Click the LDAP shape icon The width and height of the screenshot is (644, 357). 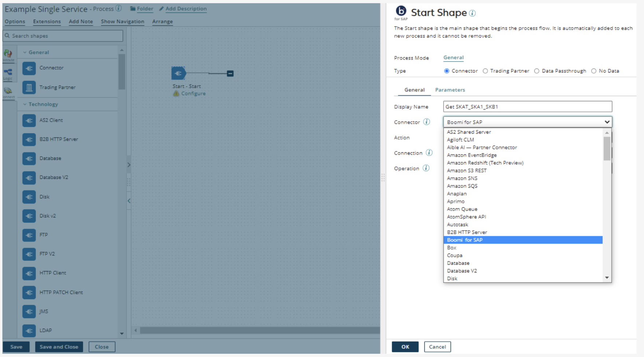point(29,330)
